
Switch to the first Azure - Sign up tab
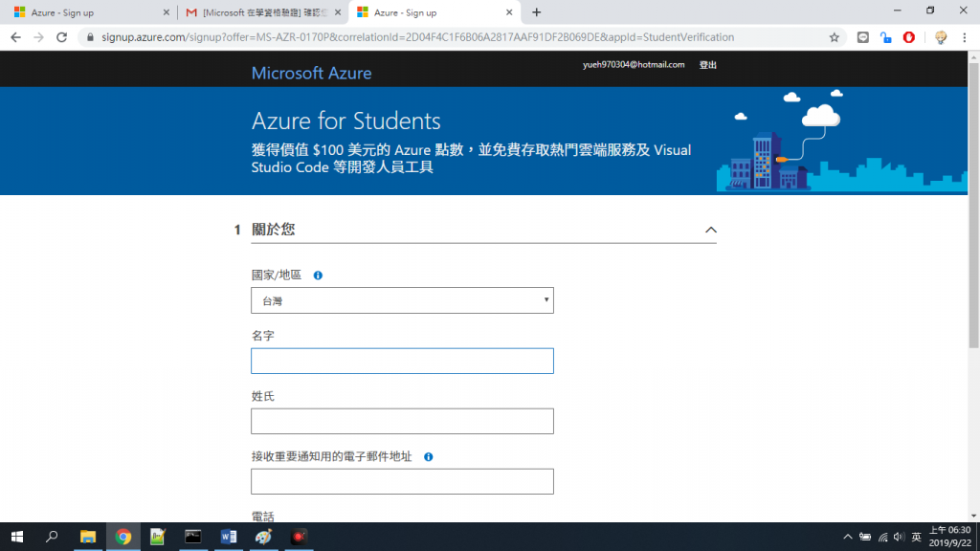click(85, 12)
